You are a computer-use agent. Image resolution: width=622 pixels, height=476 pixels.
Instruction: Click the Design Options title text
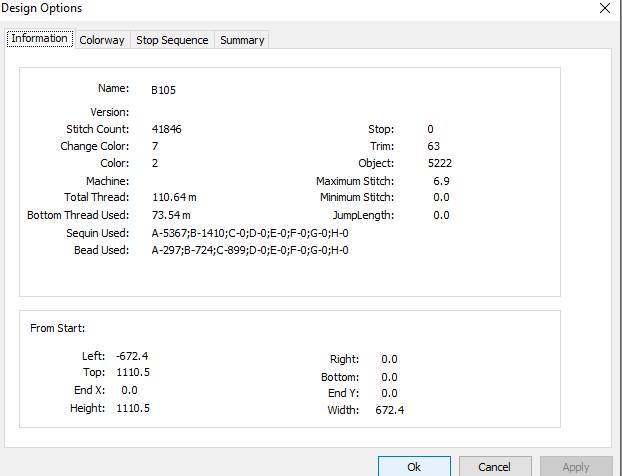[x=42, y=8]
